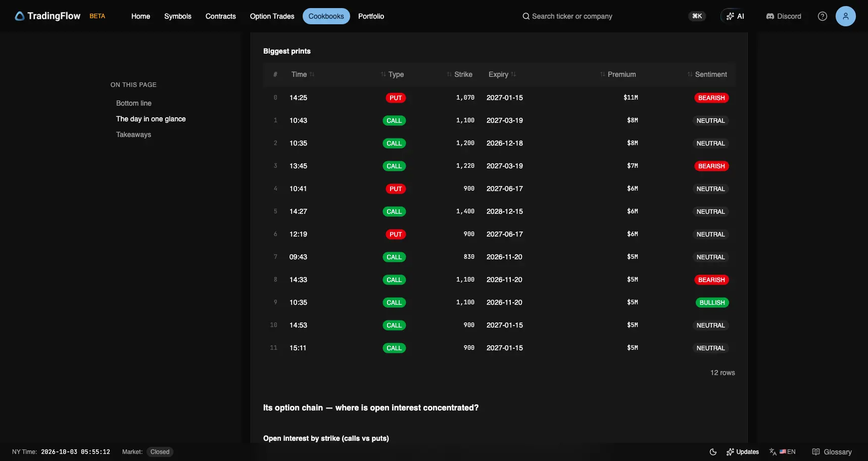Open the Discord link
Screen dimensions: 868x461
click(x=784, y=16)
